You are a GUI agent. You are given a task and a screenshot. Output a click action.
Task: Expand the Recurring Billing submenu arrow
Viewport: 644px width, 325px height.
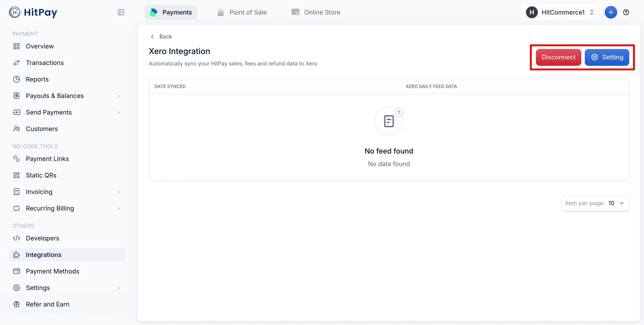(x=119, y=208)
